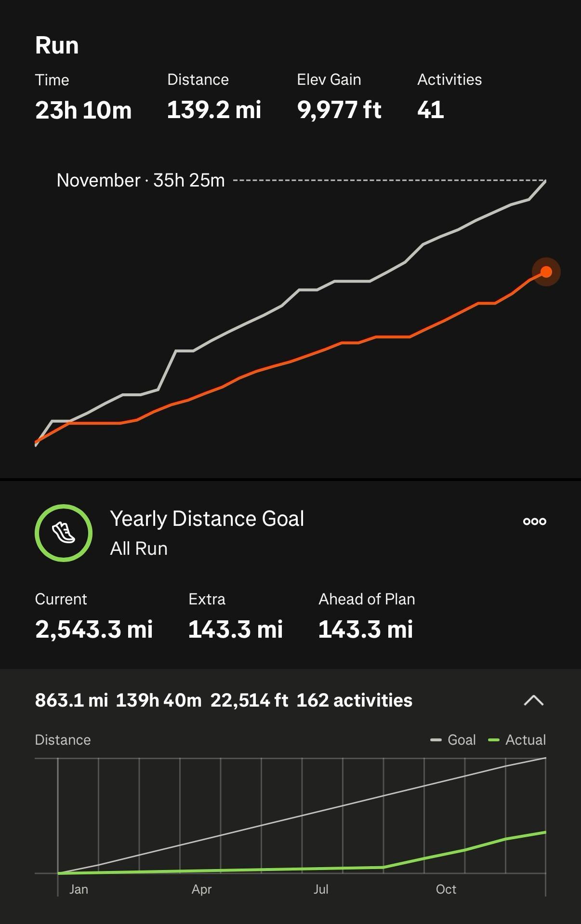The image size is (581, 924).
Task: Tap the Activities 41 stat
Action: [x=431, y=110]
